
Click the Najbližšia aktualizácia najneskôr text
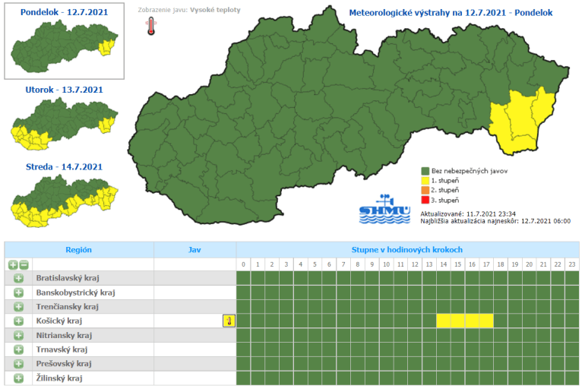pos(495,221)
